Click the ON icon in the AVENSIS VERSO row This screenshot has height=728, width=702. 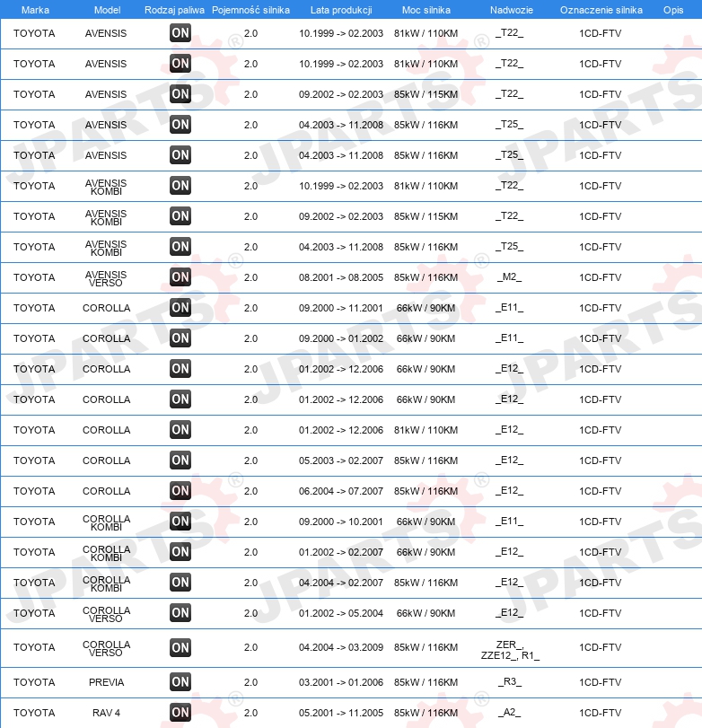pos(180,277)
